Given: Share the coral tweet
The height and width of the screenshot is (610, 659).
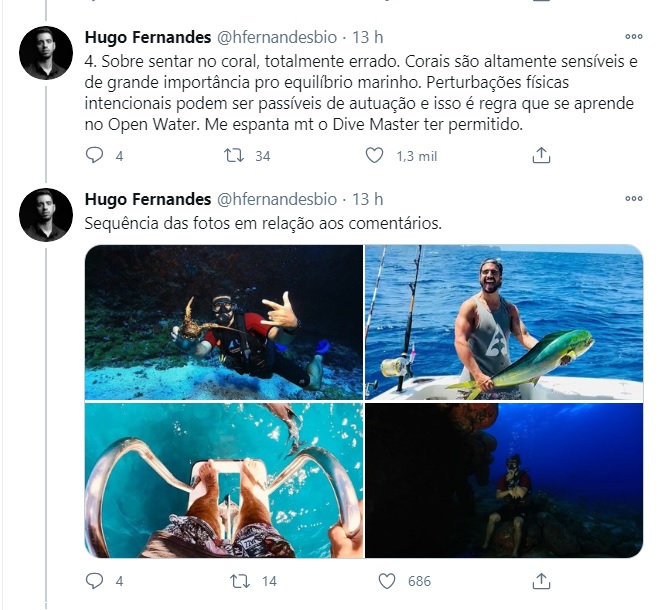Looking at the screenshot, I should [x=541, y=156].
